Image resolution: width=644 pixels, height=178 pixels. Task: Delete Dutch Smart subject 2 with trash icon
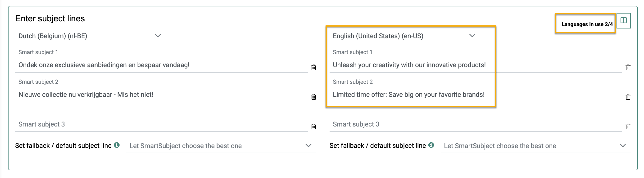click(313, 97)
